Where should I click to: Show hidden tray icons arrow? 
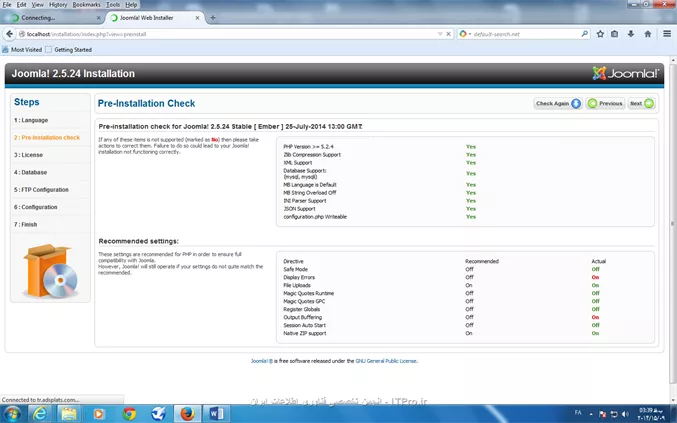(x=591, y=414)
